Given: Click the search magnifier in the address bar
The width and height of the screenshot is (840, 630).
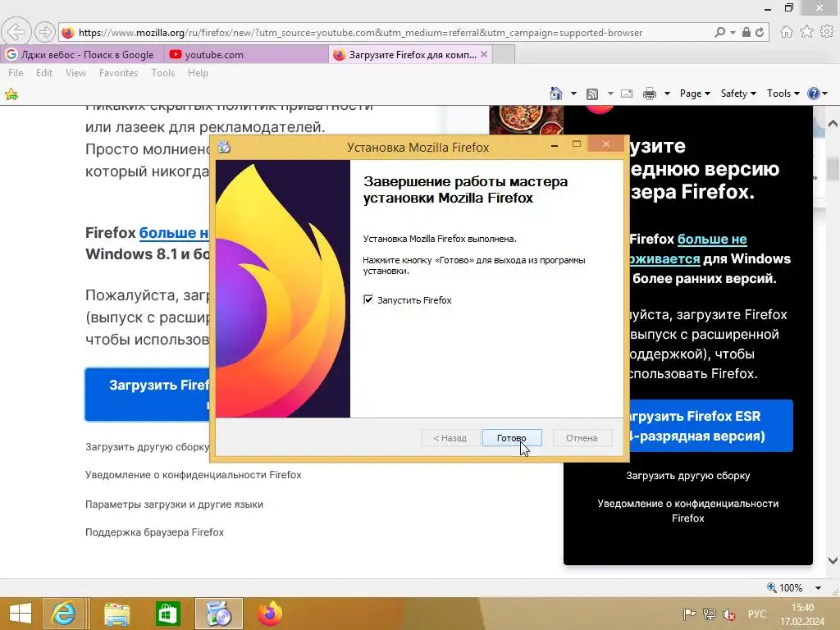Looking at the screenshot, I should point(720,32).
